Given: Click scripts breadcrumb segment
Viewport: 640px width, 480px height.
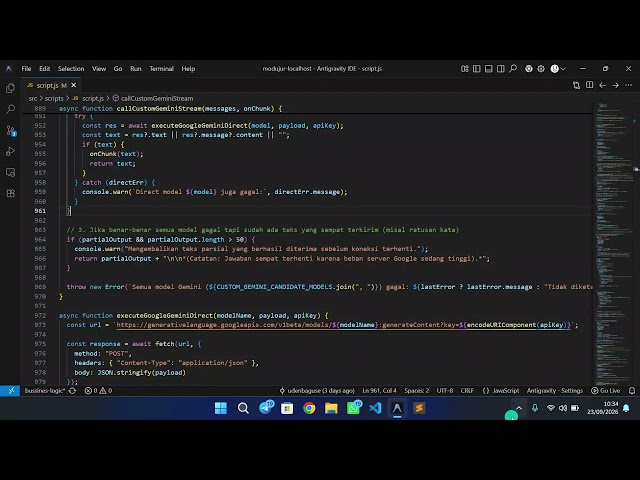Looking at the screenshot, I should coord(54,98).
